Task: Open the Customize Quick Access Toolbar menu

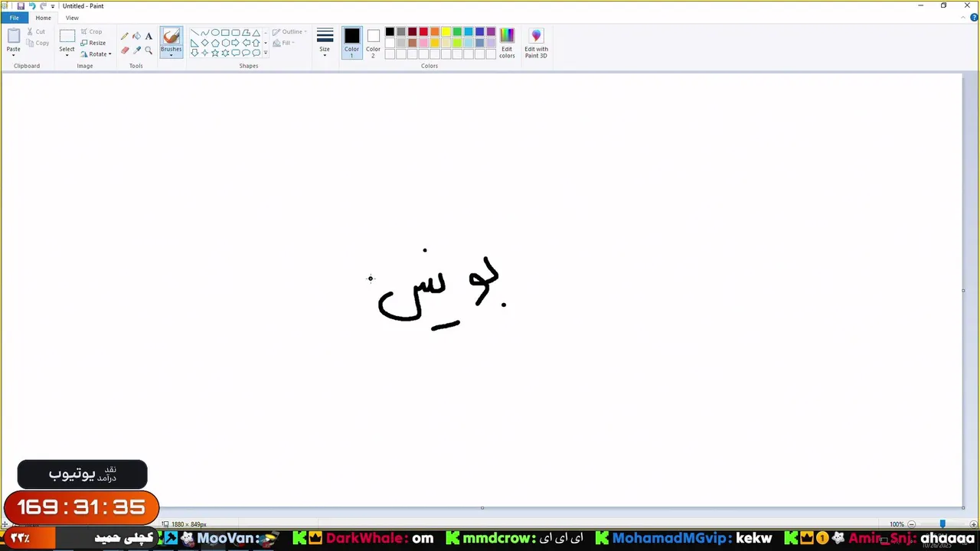Action: point(53,6)
